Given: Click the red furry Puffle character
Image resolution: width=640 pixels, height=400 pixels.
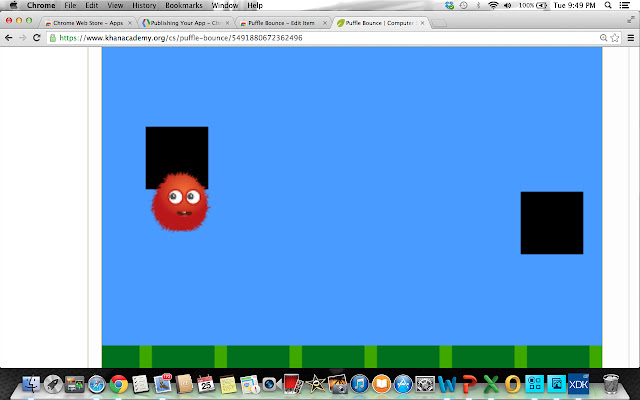Looking at the screenshot, I should point(180,202).
